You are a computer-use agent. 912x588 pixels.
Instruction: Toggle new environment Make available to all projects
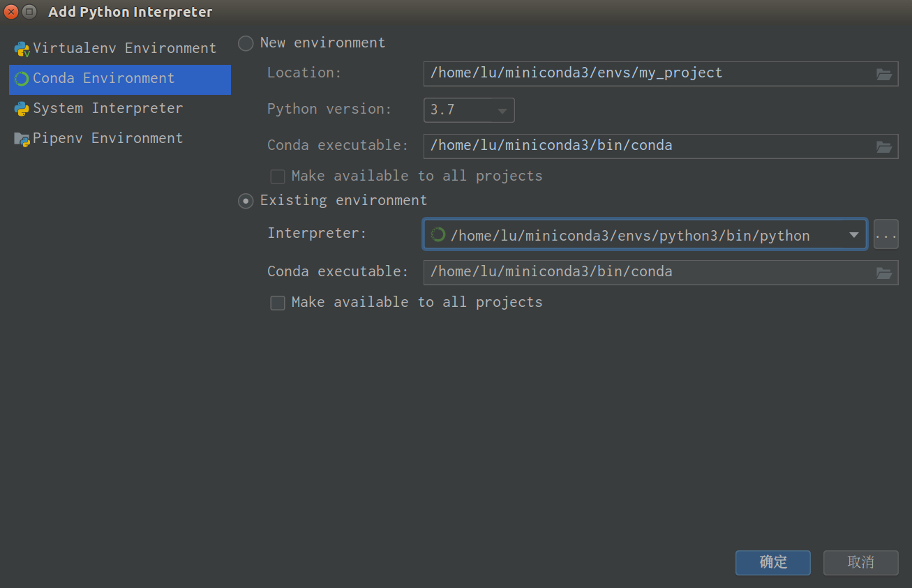(278, 176)
